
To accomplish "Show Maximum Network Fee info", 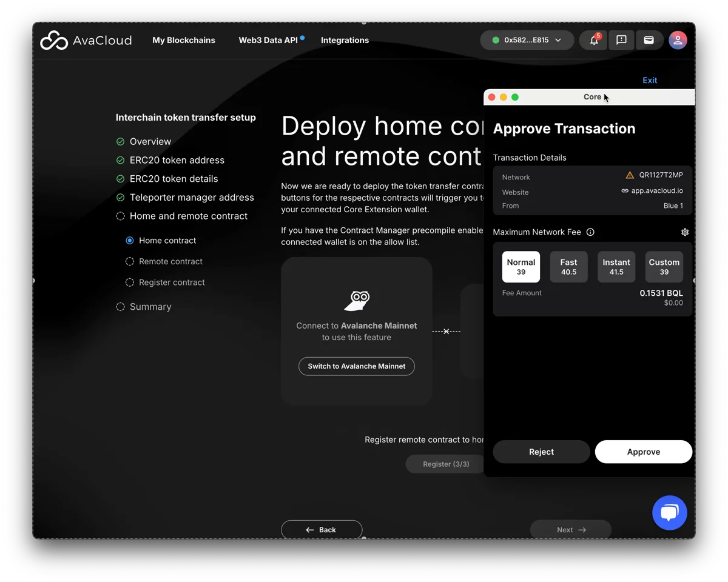I will pyautogui.click(x=590, y=232).
